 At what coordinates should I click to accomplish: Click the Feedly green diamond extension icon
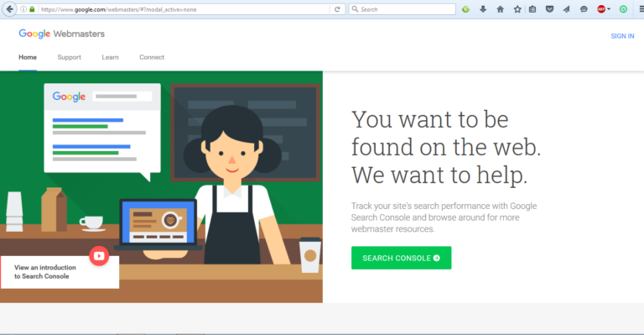point(465,9)
